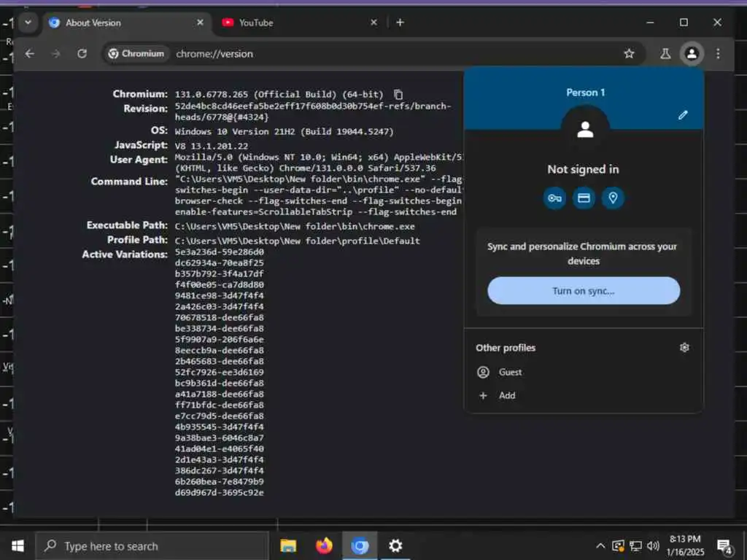Open File Explorer from taskbar

point(288,545)
